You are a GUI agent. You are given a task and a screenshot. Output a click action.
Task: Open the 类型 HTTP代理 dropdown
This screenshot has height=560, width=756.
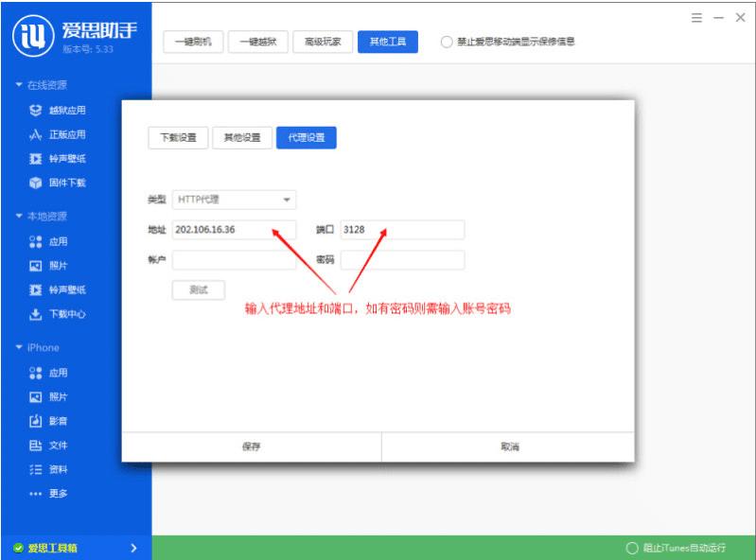click(x=234, y=200)
